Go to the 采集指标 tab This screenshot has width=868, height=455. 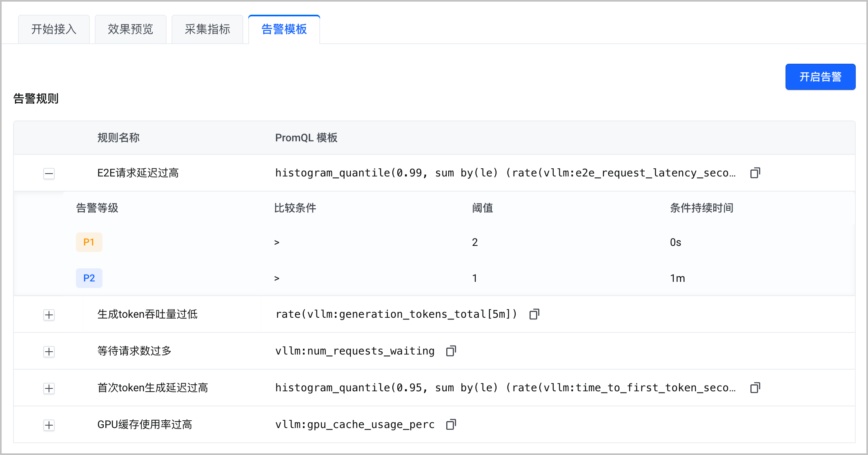click(207, 29)
